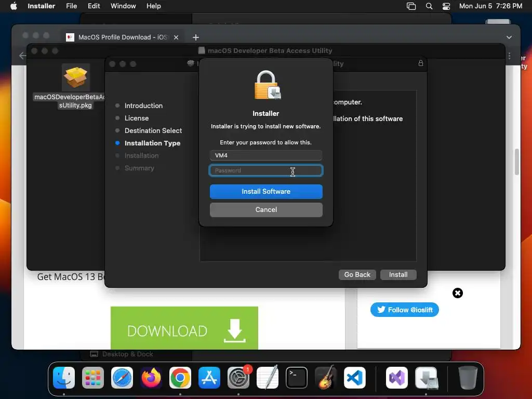Click the Follow @ioslift Twitter button
Viewport: 532px width, 399px height.
click(x=404, y=310)
